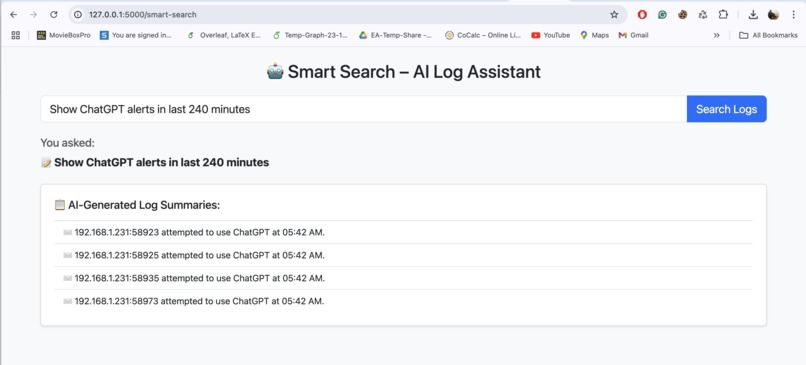Click the browser Forward arrow
The height and width of the screenshot is (365, 806).
(x=33, y=15)
